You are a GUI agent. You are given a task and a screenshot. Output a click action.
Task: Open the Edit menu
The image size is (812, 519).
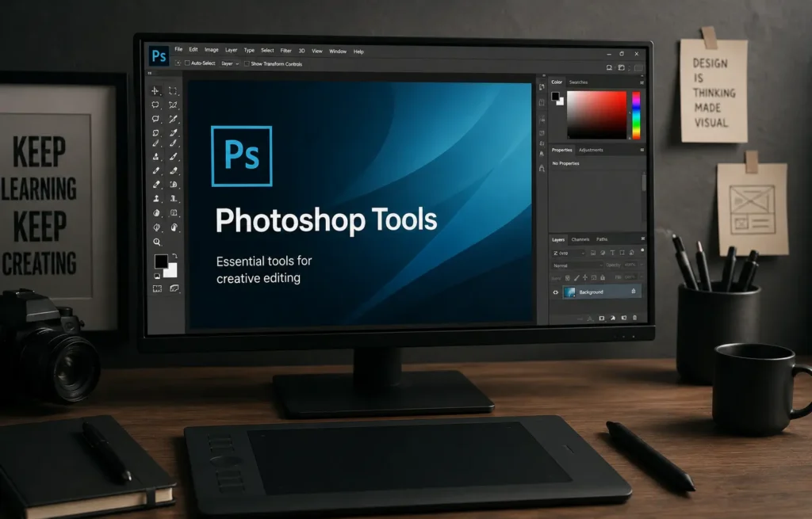(193, 50)
